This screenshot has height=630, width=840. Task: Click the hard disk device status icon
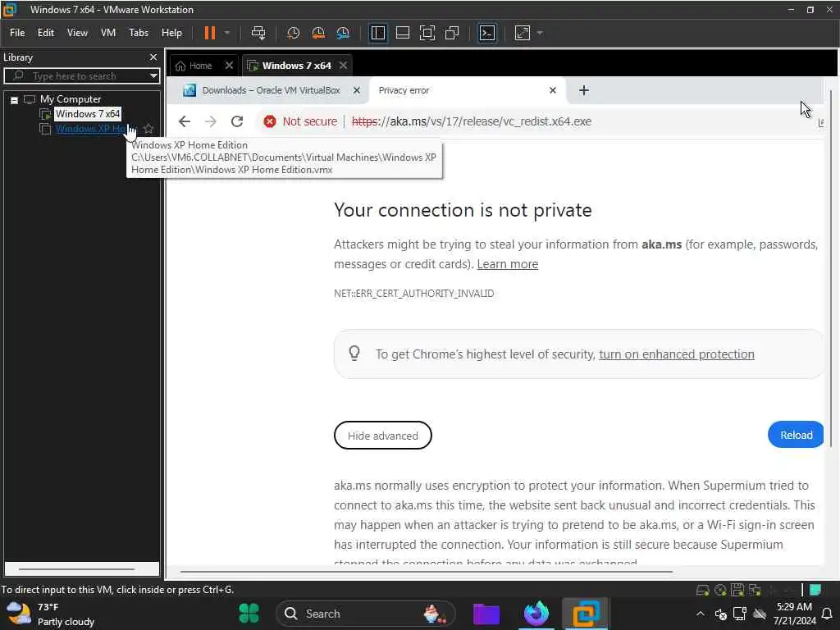(702, 591)
